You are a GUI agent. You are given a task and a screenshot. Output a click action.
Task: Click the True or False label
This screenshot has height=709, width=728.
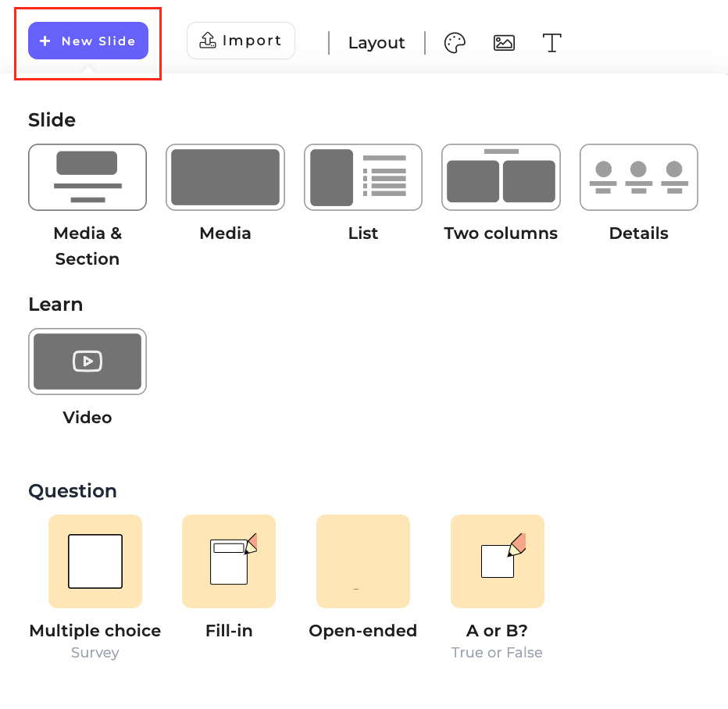(497, 653)
